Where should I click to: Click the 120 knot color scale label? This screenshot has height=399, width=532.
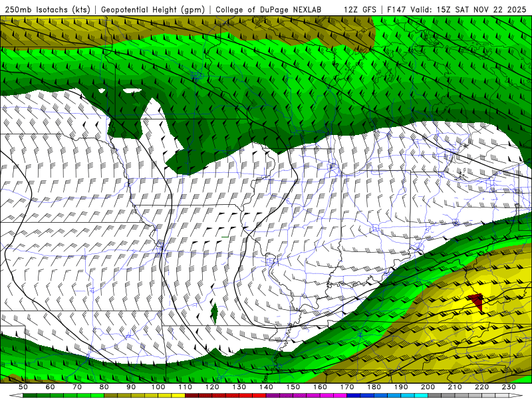coord(212,387)
